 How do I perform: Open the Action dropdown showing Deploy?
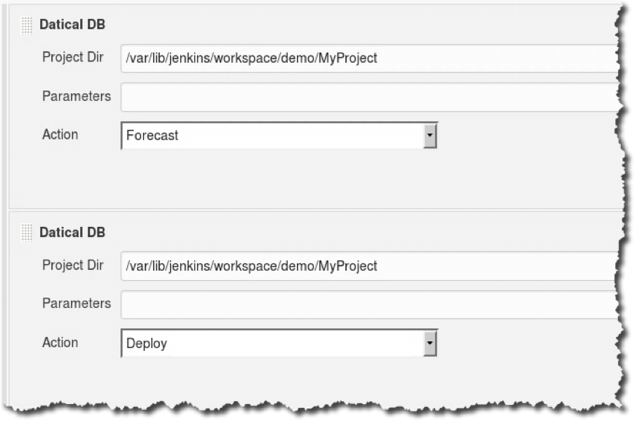coord(279,343)
